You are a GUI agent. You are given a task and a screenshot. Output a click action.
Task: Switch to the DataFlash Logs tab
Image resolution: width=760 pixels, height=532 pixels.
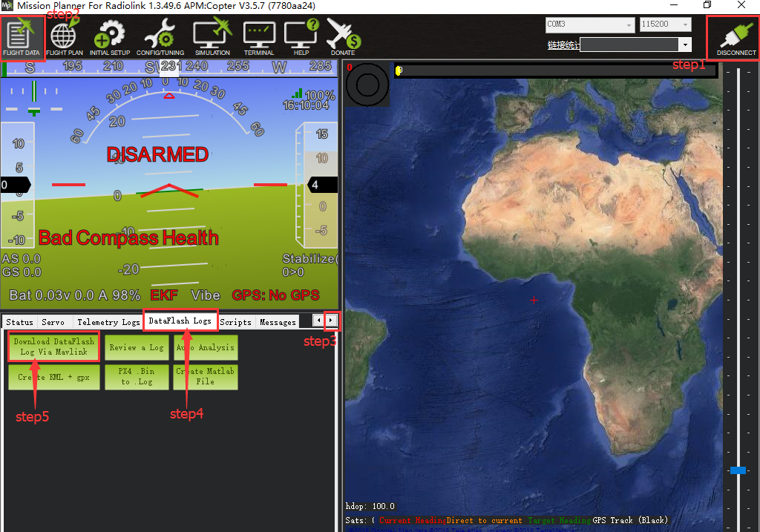[x=180, y=321]
